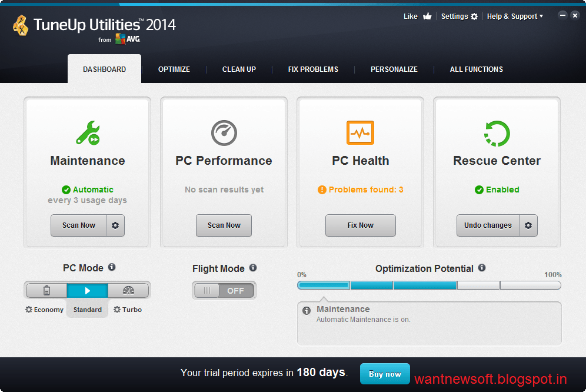Select first Optimization Potential progress segment
586x392 pixels.
(x=324, y=285)
